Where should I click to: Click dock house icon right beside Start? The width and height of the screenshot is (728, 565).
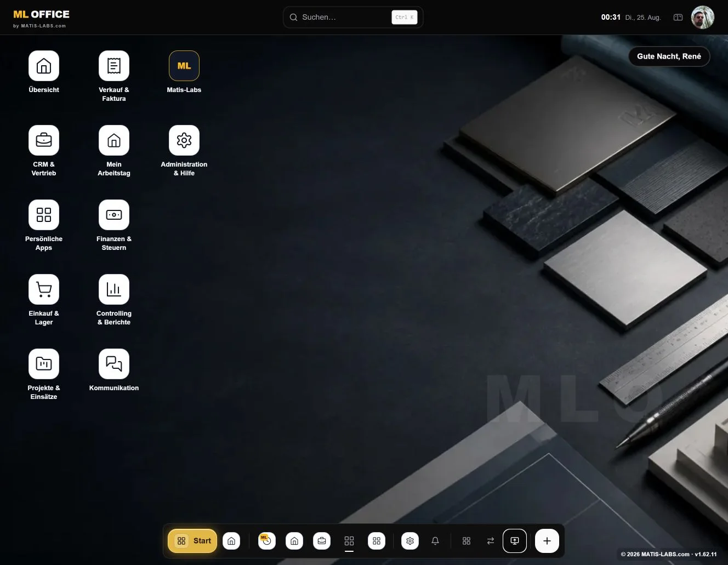(231, 541)
